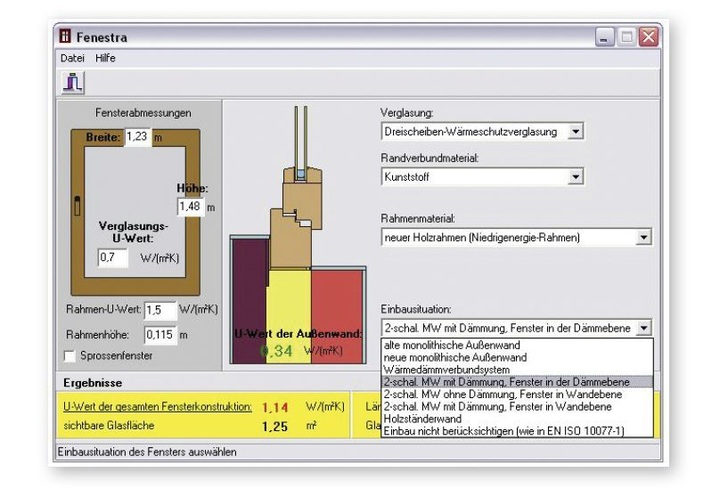Click the Breite input field
This screenshot has height=497, width=728.
pos(137,137)
